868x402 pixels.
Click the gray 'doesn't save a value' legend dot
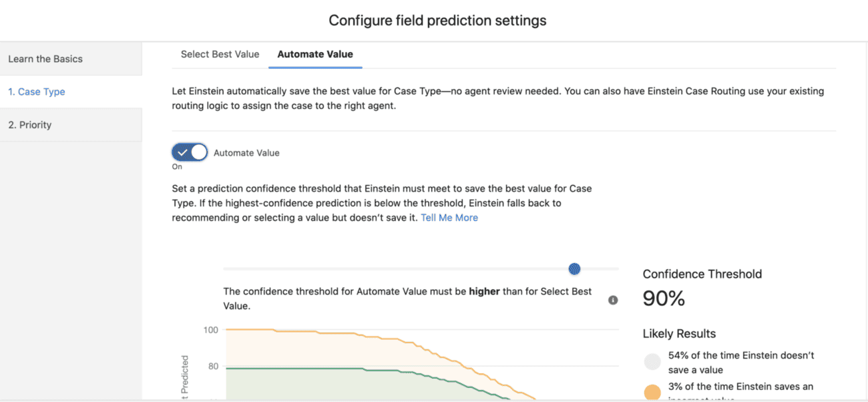click(x=652, y=361)
